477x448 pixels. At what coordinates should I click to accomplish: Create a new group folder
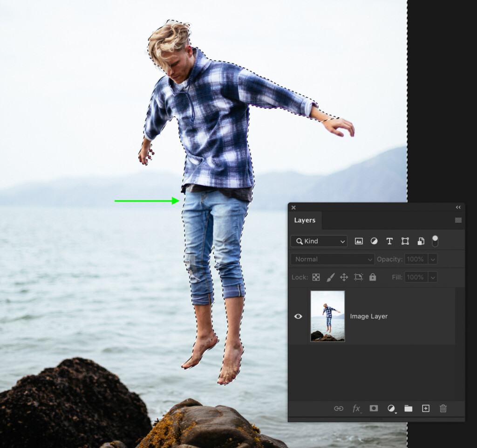pos(408,408)
